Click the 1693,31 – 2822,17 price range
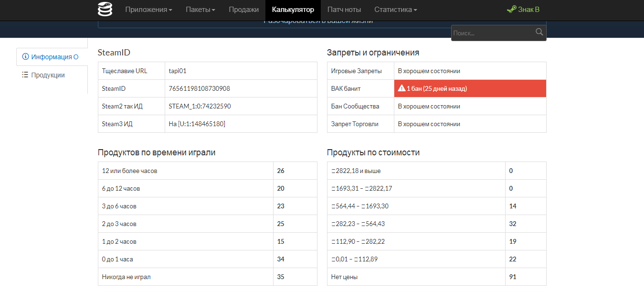The height and width of the screenshot is (292, 644). click(362, 188)
